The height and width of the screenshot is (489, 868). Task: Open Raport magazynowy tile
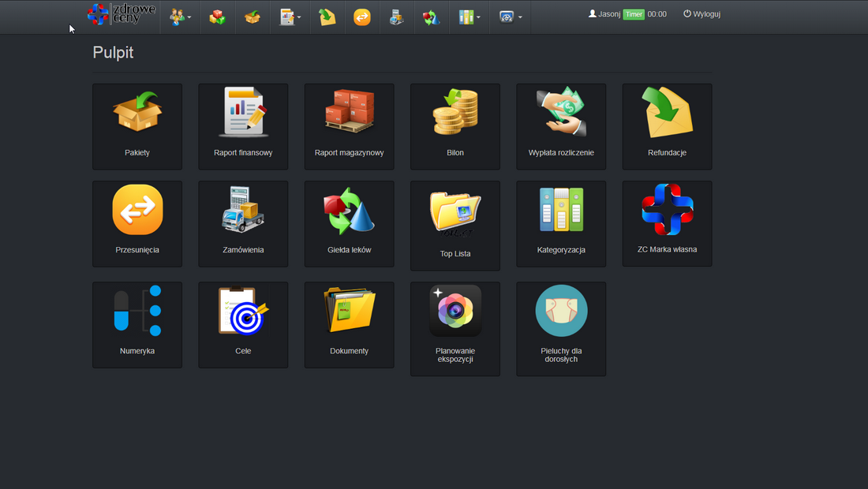click(349, 126)
